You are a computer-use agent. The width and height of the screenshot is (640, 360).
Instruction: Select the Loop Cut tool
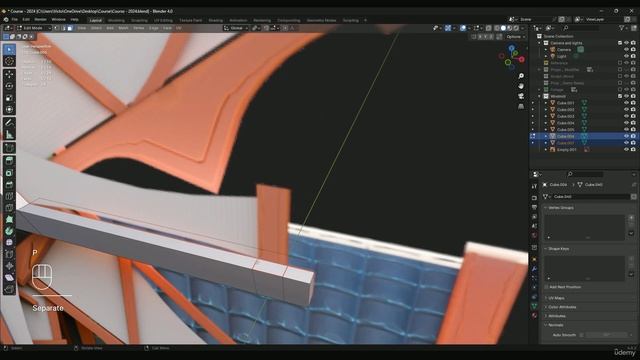pyautogui.click(x=9, y=196)
